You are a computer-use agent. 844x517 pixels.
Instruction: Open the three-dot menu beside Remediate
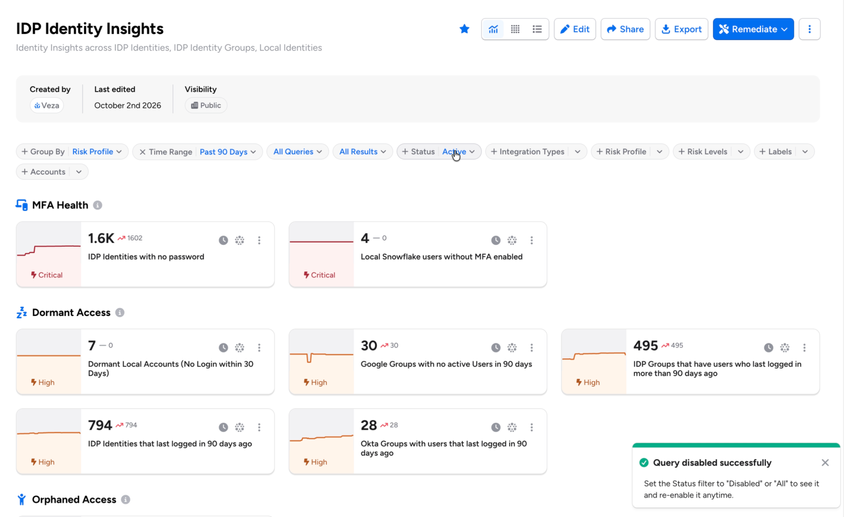coord(810,29)
